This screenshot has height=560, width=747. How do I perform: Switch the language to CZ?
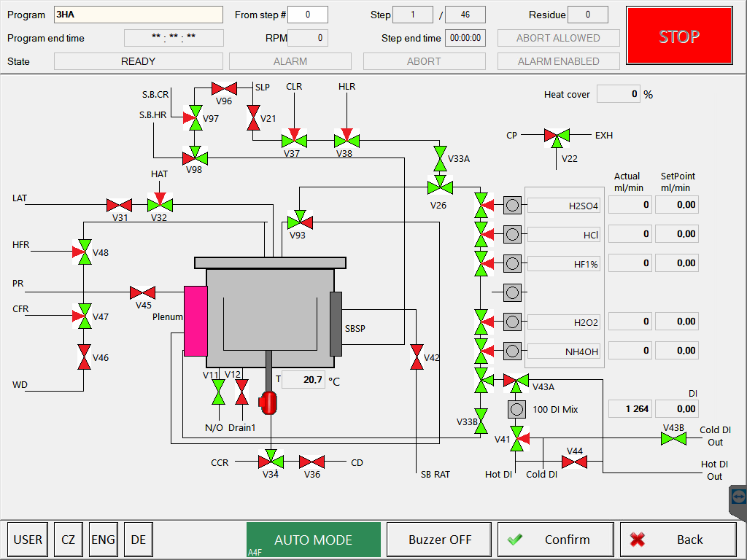coord(68,540)
